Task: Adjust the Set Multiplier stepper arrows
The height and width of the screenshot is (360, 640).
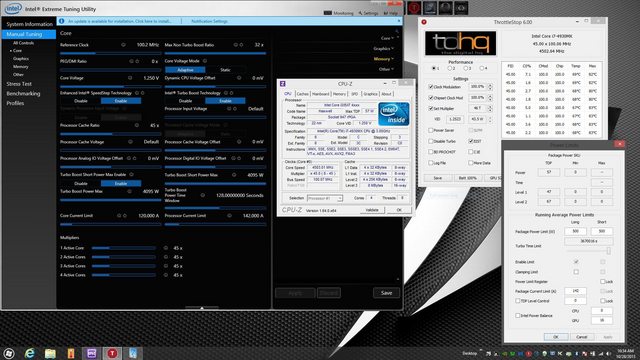Action: (490, 109)
